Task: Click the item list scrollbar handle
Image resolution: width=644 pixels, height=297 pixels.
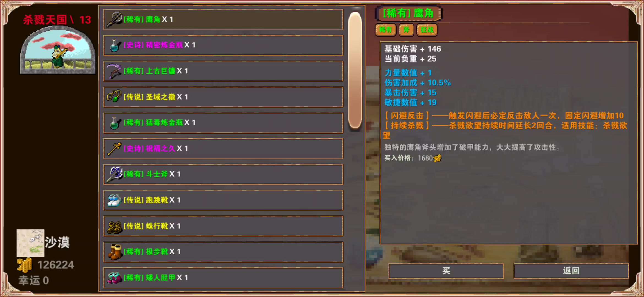Action: tap(355, 70)
